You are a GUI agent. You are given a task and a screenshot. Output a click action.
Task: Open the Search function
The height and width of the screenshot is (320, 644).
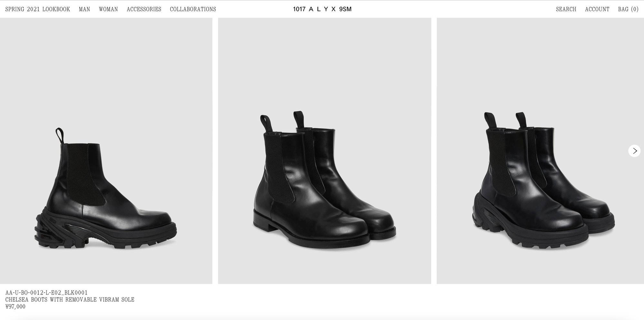pyautogui.click(x=566, y=9)
